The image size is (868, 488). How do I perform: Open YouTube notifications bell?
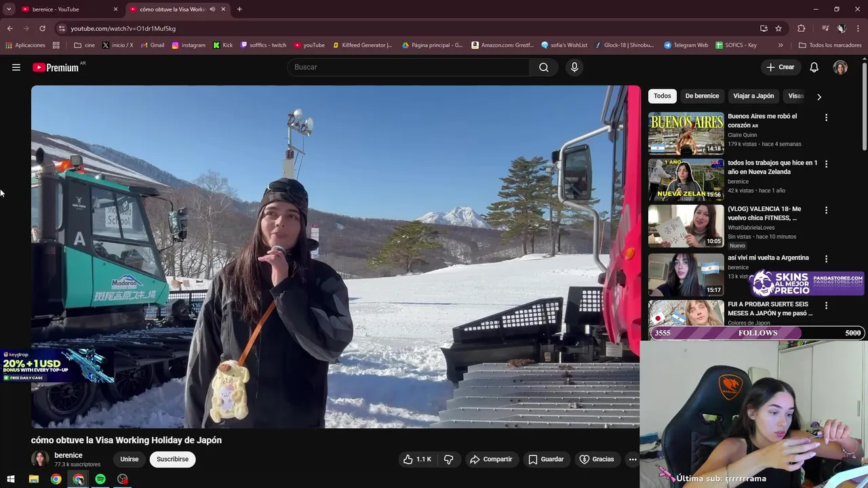click(814, 67)
